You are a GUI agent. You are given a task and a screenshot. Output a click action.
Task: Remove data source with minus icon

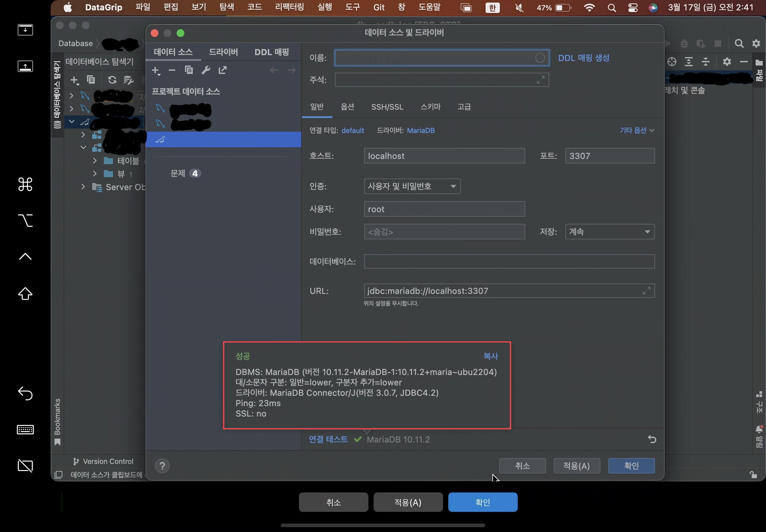point(172,70)
